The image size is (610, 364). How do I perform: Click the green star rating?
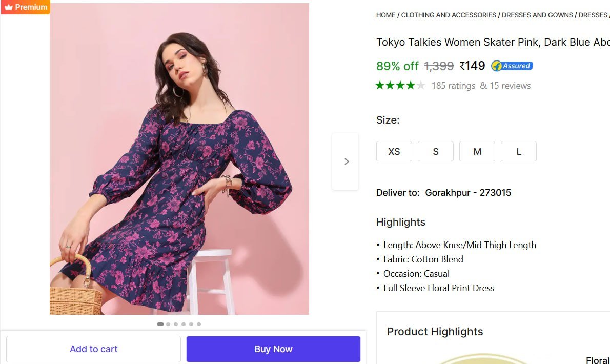(x=400, y=86)
